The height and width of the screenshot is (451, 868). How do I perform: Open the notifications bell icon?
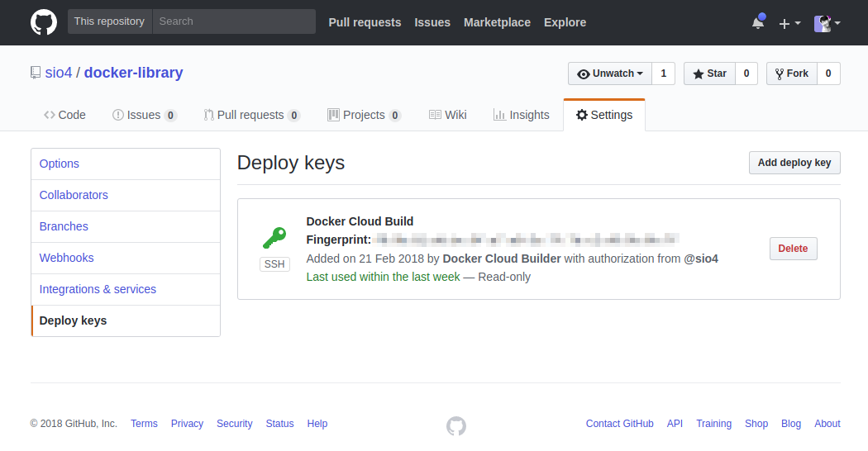coord(758,23)
